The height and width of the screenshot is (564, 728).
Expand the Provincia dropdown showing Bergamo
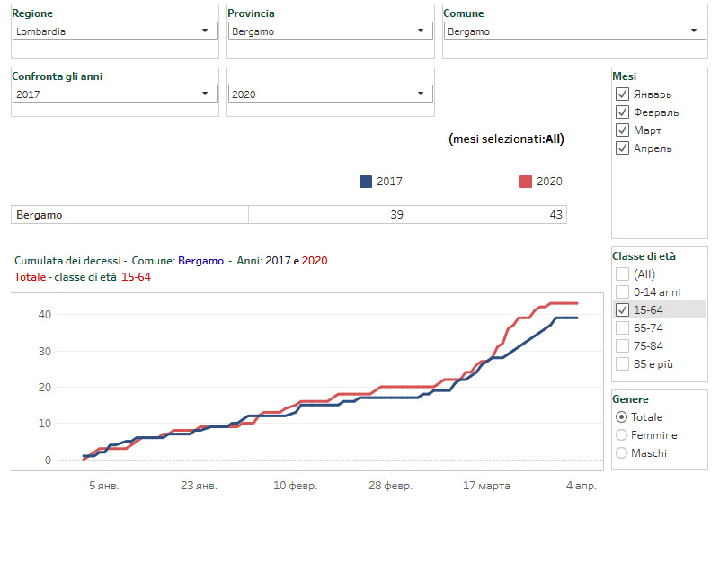(x=330, y=31)
